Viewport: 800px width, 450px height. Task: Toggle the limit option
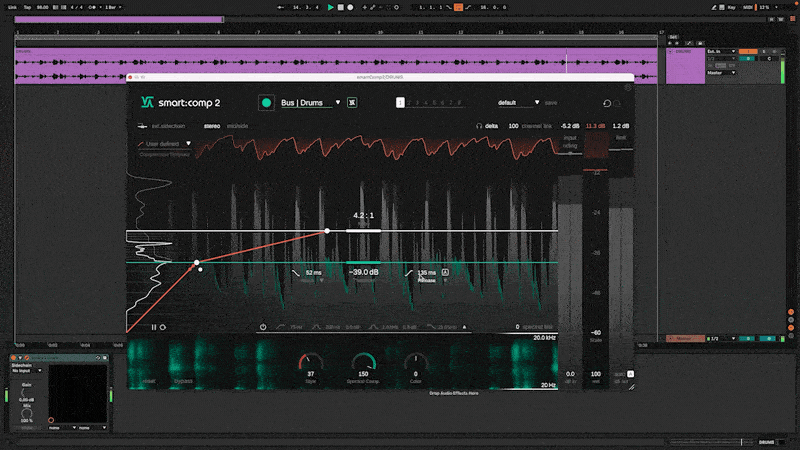click(x=621, y=138)
